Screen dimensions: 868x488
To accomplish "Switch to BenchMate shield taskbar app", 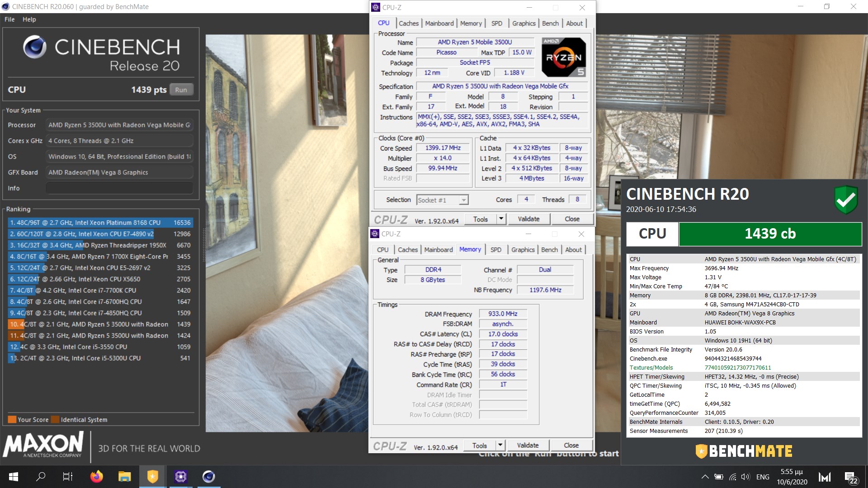I will [x=153, y=477].
